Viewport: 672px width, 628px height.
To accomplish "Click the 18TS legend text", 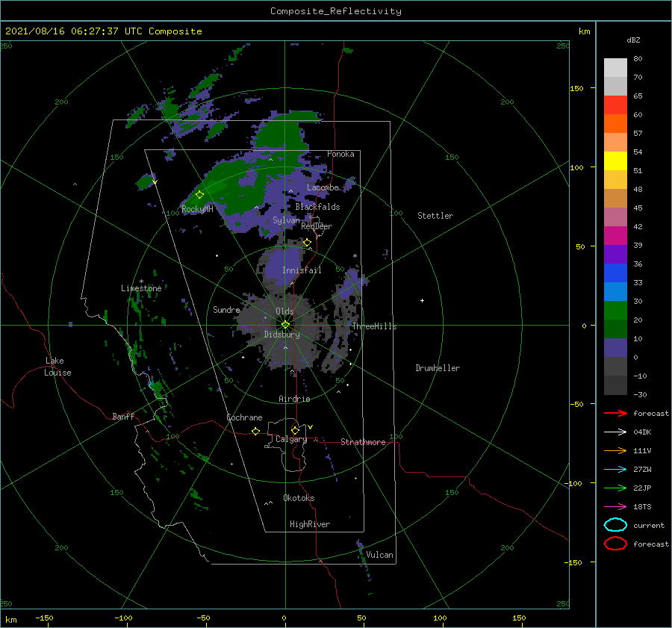I will (x=642, y=507).
